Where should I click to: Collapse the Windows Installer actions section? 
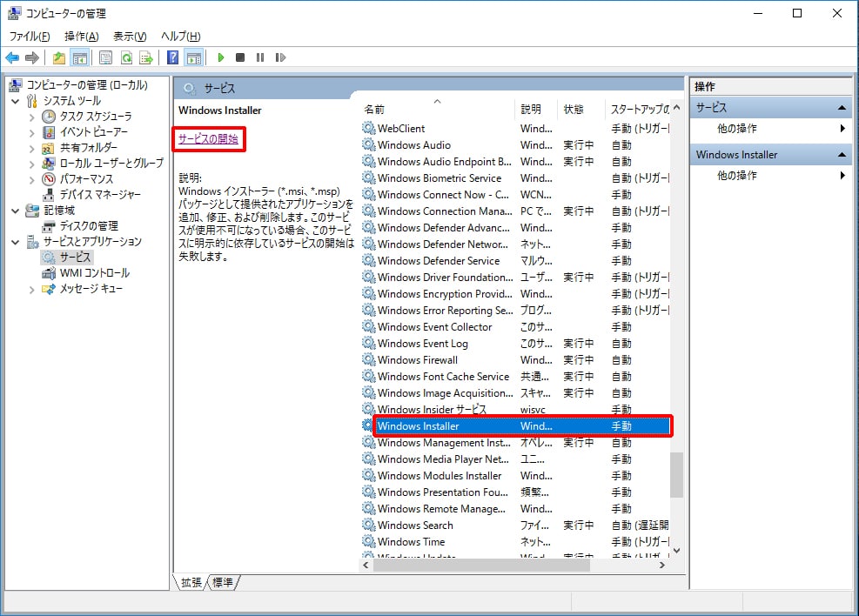point(842,155)
